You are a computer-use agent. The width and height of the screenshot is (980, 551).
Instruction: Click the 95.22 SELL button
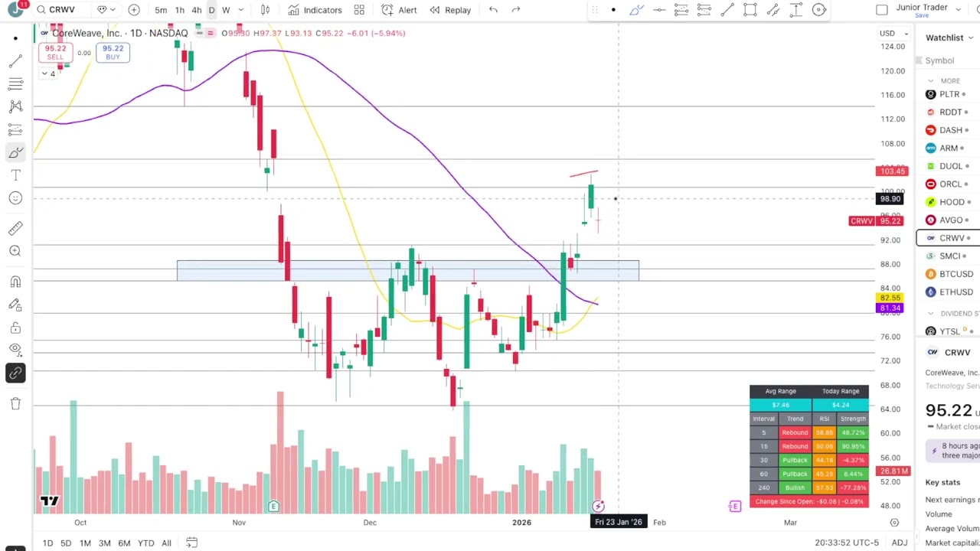pyautogui.click(x=55, y=52)
